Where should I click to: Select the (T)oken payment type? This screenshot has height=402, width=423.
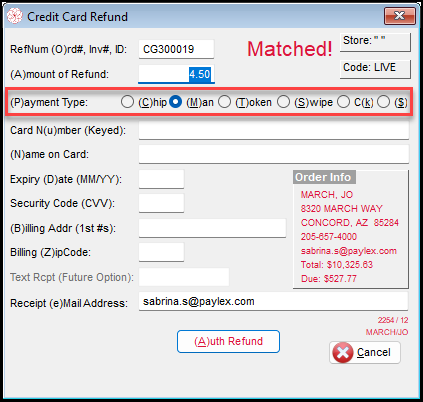pyautogui.click(x=224, y=102)
